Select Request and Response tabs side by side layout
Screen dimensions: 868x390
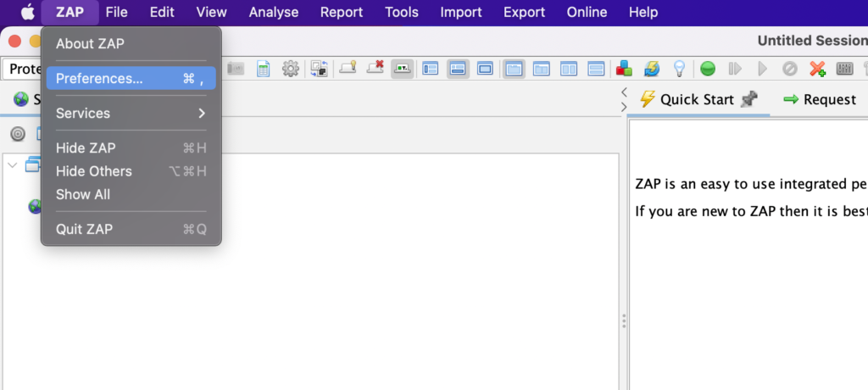pos(514,69)
